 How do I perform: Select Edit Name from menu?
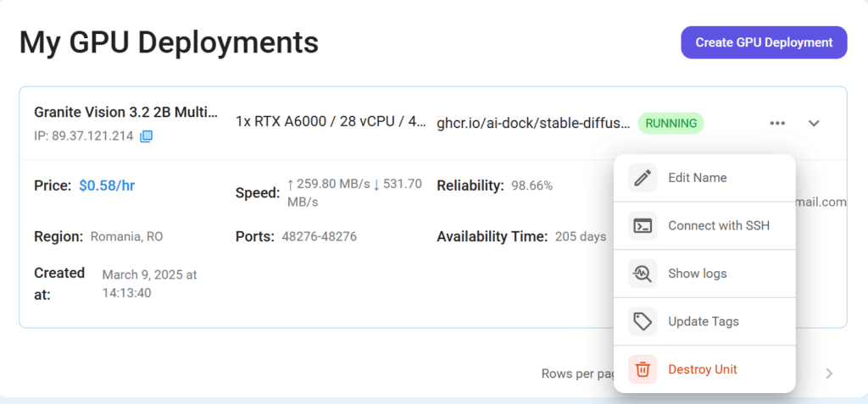pos(704,178)
